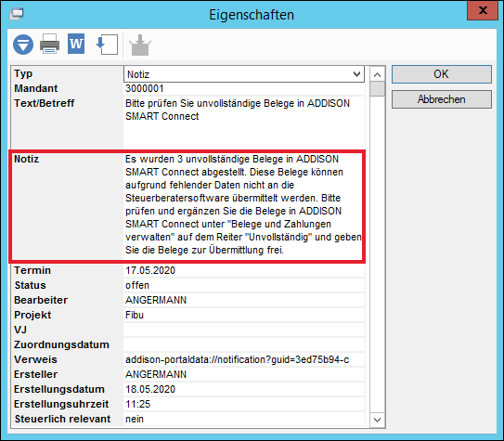Click the Text/Betreff row label
The width and height of the screenshot is (504, 441).
coord(44,103)
